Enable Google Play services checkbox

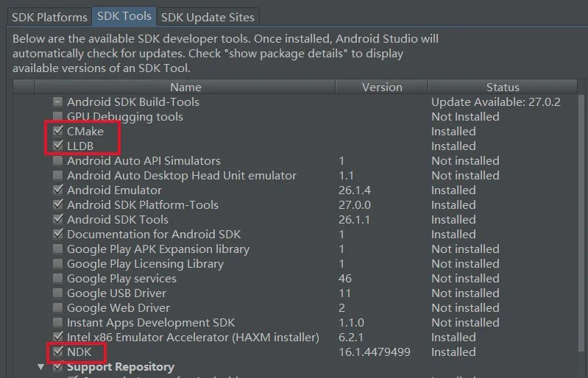click(x=58, y=279)
